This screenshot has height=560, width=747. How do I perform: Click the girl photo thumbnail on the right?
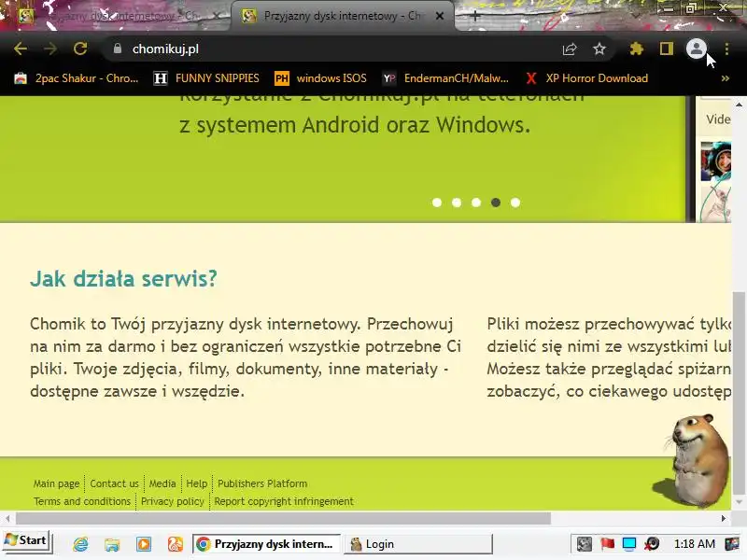[x=715, y=161]
